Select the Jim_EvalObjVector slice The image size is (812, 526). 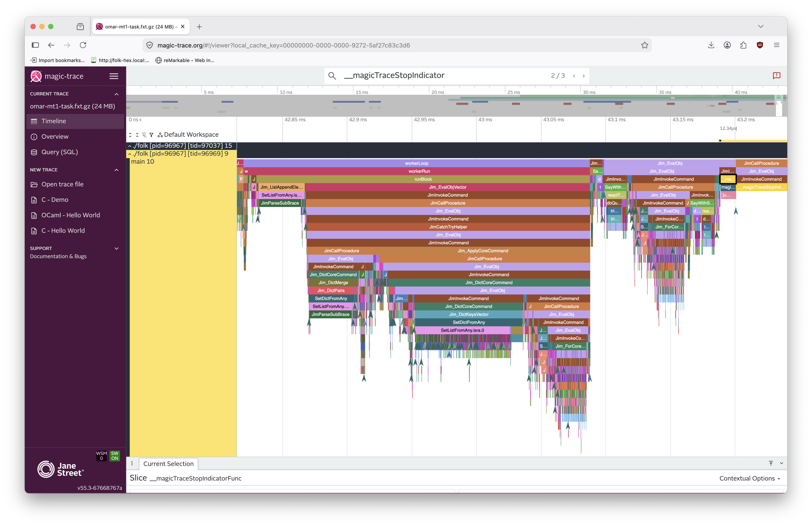click(447, 187)
